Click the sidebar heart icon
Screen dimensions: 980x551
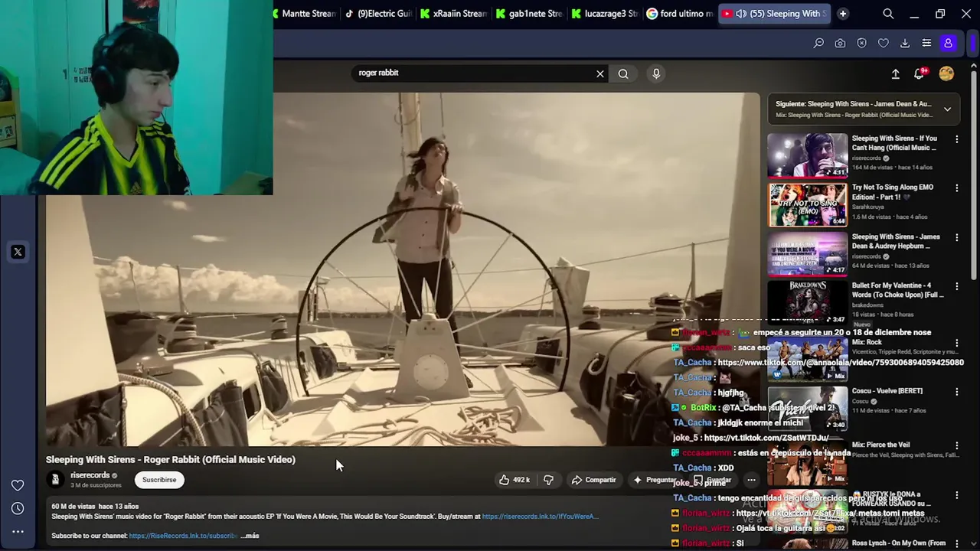pyautogui.click(x=18, y=485)
